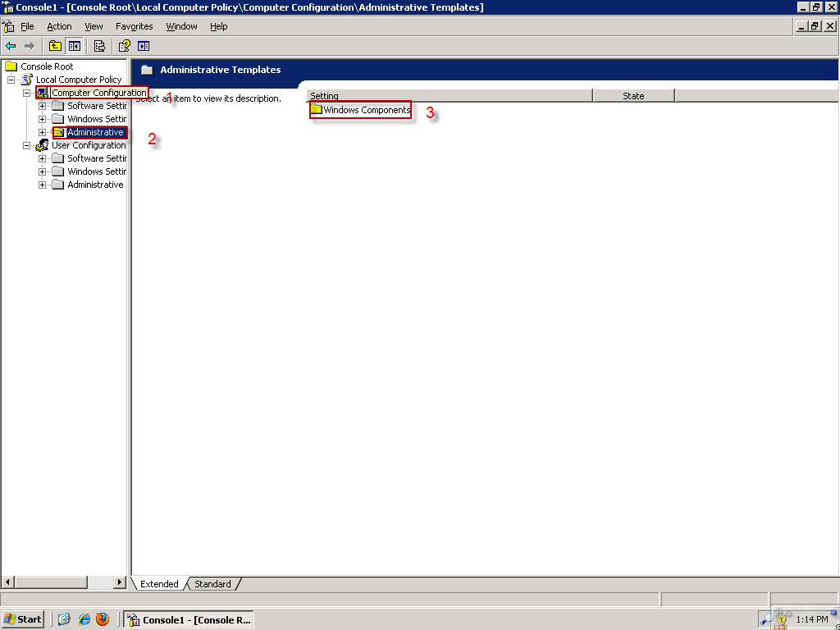Click the User Configuration person icon
The height and width of the screenshot is (630, 840).
click(43, 145)
